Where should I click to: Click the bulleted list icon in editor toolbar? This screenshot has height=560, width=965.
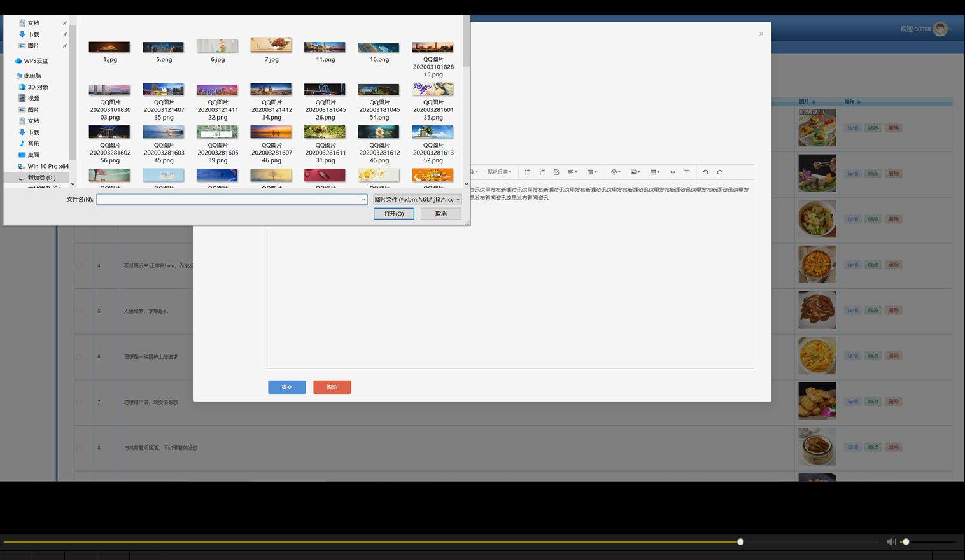tap(528, 172)
